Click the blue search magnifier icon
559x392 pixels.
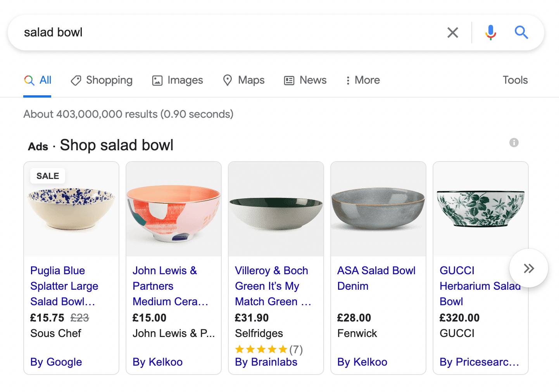pyautogui.click(x=521, y=33)
